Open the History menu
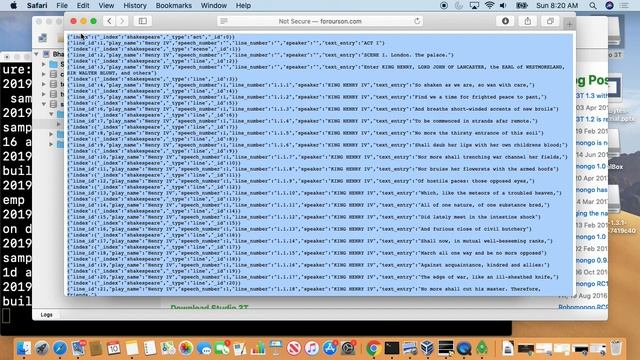This screenshot has height=360, width=640. [x=135, y=6]
